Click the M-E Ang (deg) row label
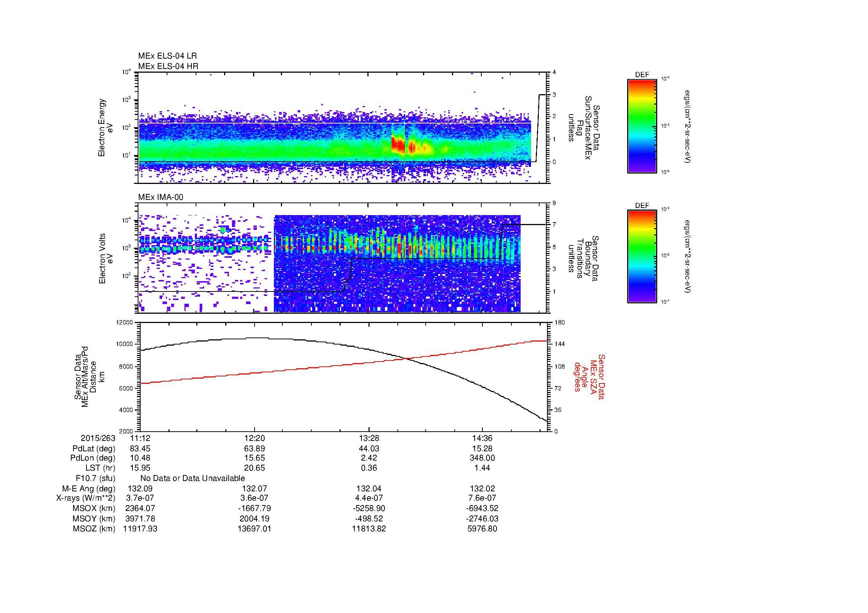 88,488
